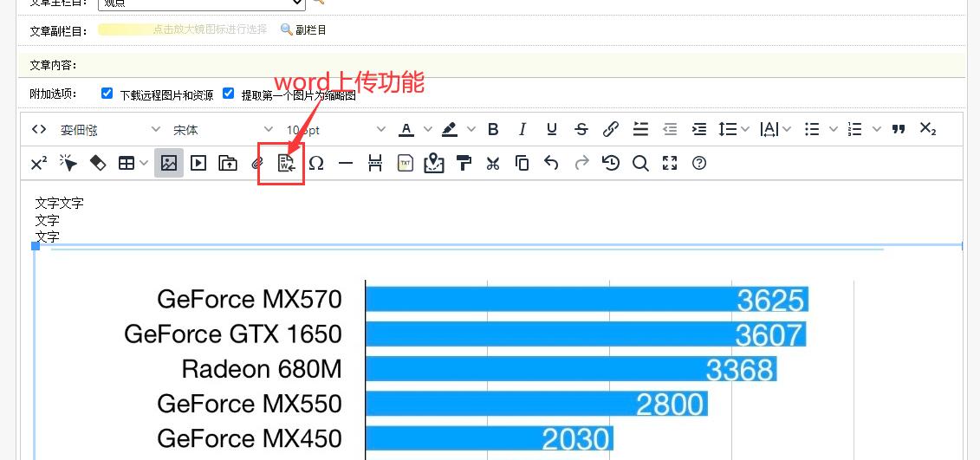Apply strikethrough formatting
This screenshot has height=460, width=980.
point(581,129)
